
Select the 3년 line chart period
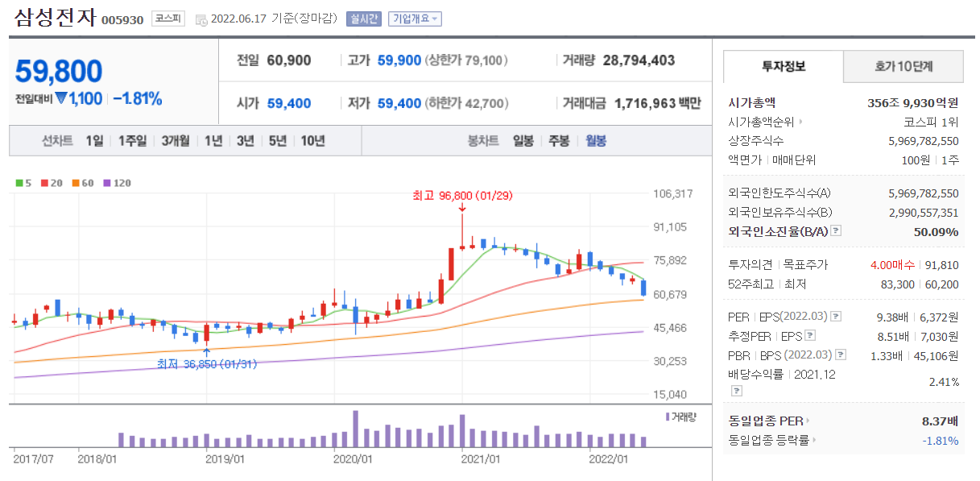click(246, 141)
